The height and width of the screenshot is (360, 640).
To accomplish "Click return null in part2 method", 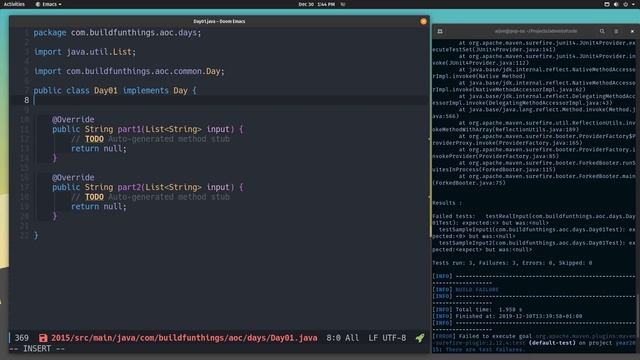I will (x=99, y=207).
